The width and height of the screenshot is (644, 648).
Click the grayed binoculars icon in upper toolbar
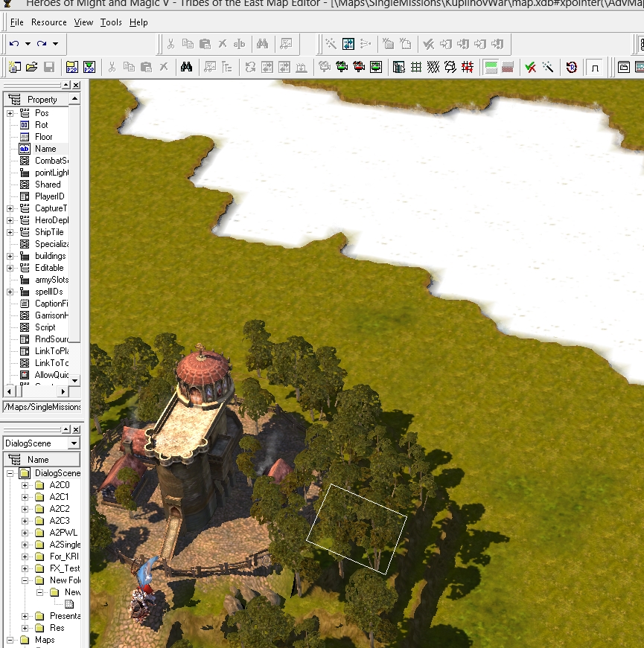[x=262, y=43]
